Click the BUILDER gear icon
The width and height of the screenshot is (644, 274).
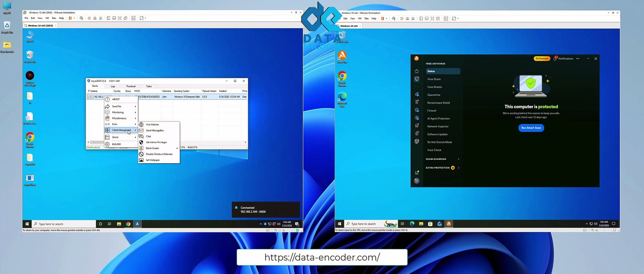107,144
